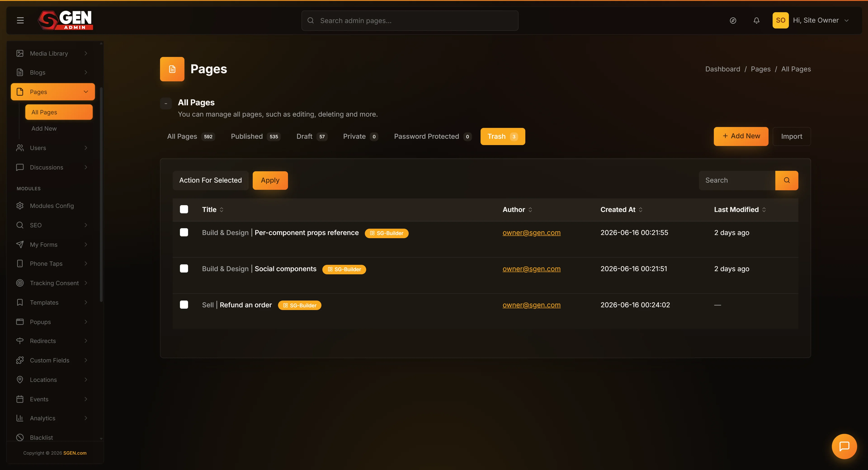This screenshot has height=470, width=868.
Task: Switch to the Private tab
Action: (x=361, y=136)
